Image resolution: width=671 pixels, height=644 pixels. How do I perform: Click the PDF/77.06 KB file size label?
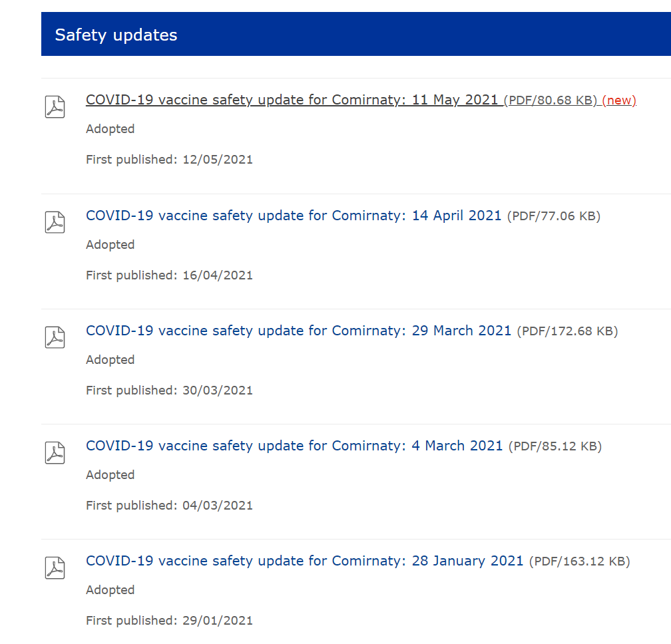pyautogui.click(x=554, y=216)
